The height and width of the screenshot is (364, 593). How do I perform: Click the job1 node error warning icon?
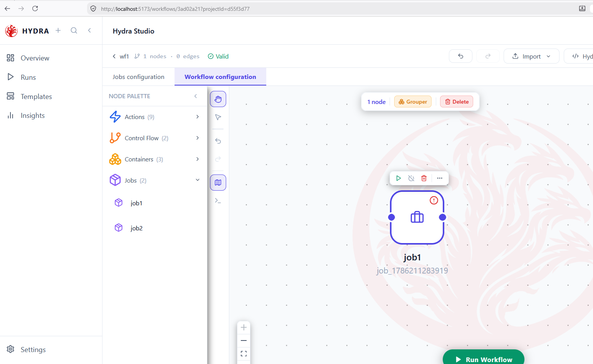[434, 200]
